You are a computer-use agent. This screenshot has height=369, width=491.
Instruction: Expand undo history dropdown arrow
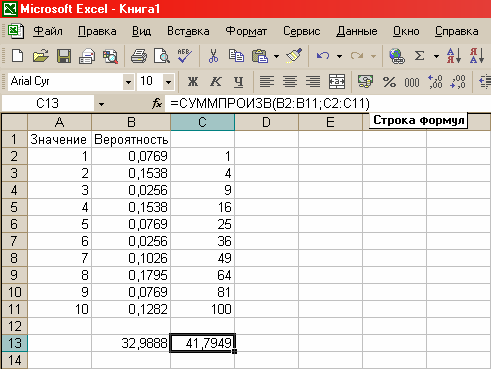339,56
